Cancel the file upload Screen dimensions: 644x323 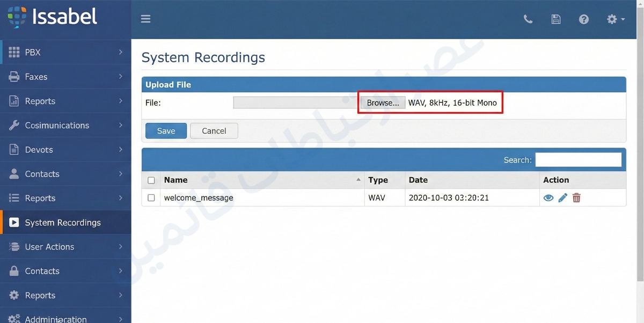pyautogui.click(x=214, y=130)
